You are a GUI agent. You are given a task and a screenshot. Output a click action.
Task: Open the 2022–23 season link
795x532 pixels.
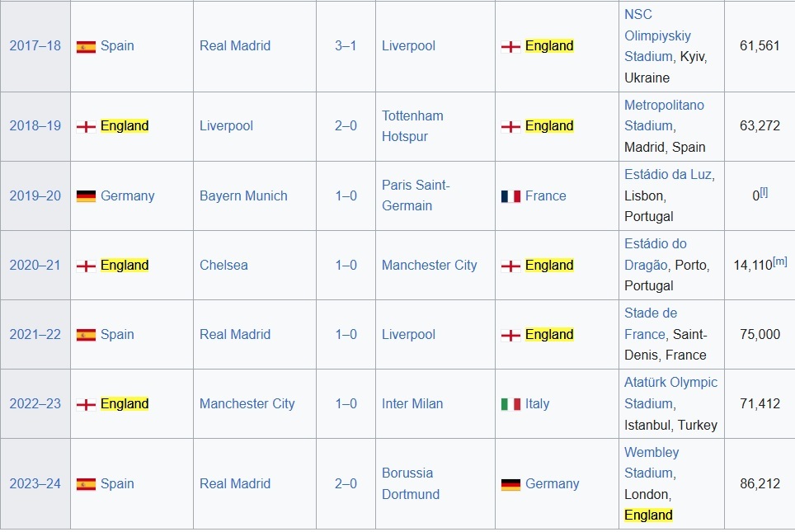(x=35, y=404)
